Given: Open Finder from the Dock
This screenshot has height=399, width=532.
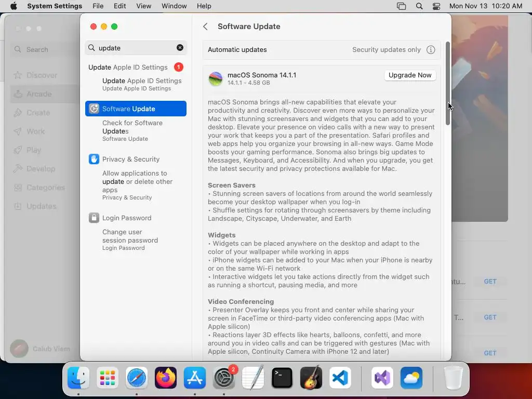Looking at the screenshot, I should point(78,378).
